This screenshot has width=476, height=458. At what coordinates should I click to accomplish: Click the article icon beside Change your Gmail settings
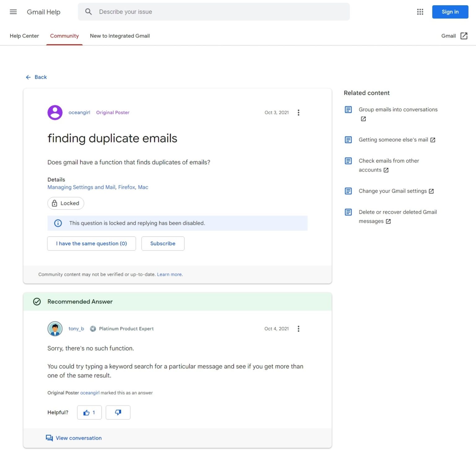coord(348,191)
